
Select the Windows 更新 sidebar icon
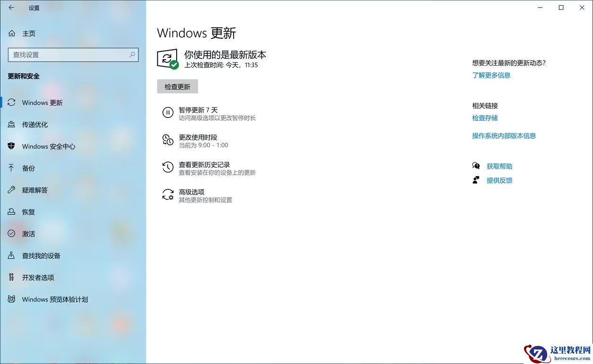point(11,102)
